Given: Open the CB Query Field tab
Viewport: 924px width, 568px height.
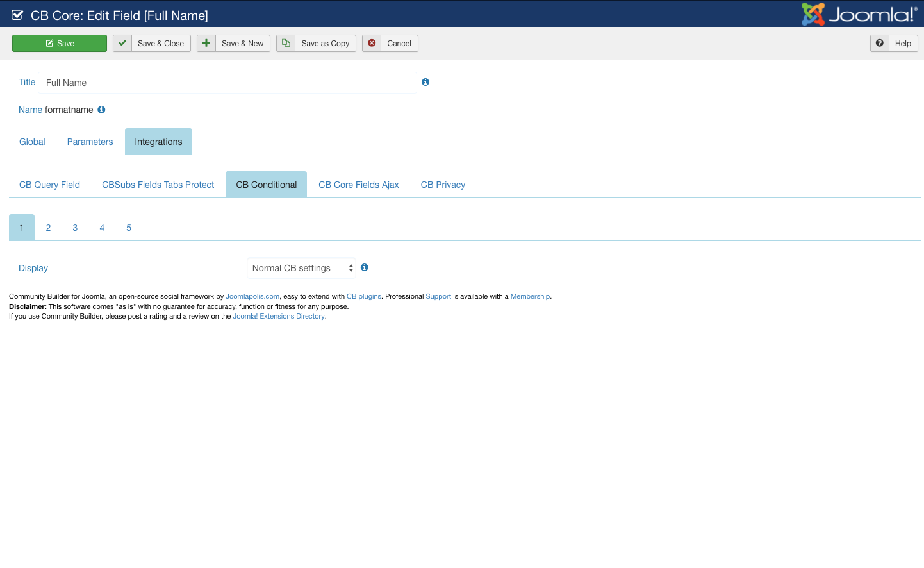Looking at the screenshot, I should coord(49,185).
